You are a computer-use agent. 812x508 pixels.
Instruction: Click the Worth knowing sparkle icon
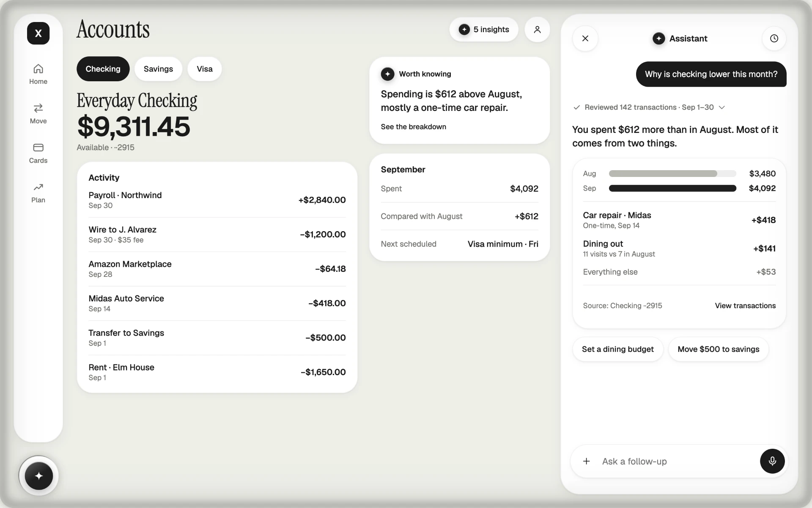coord(387,74)
